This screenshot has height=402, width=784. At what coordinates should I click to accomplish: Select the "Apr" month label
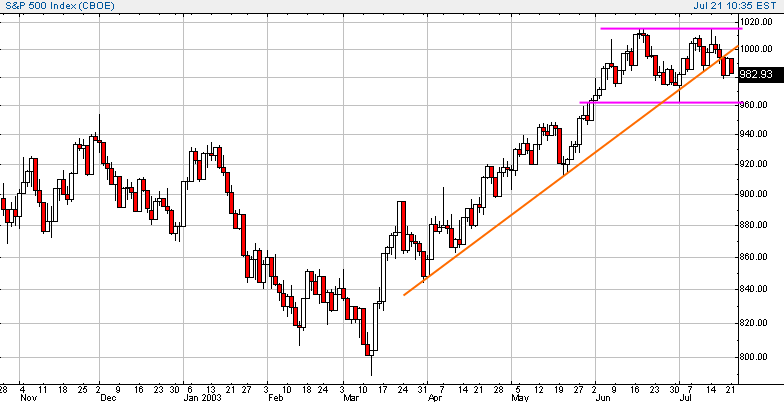tap(435, 398)
